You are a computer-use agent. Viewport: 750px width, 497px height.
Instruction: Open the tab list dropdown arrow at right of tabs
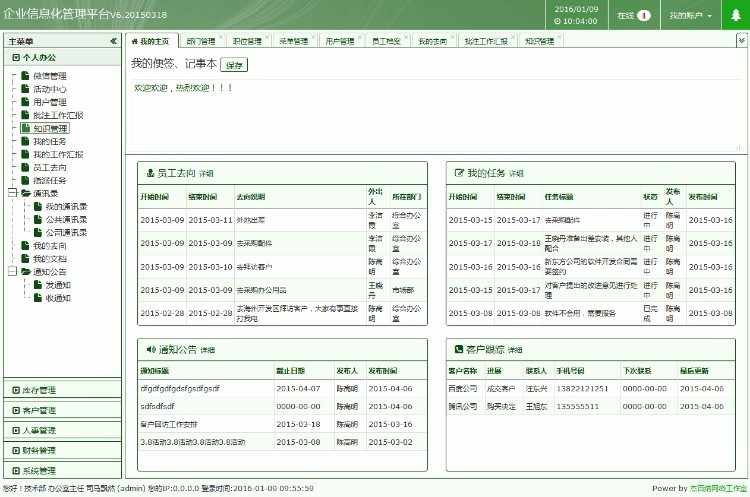[x=741, y=41]
